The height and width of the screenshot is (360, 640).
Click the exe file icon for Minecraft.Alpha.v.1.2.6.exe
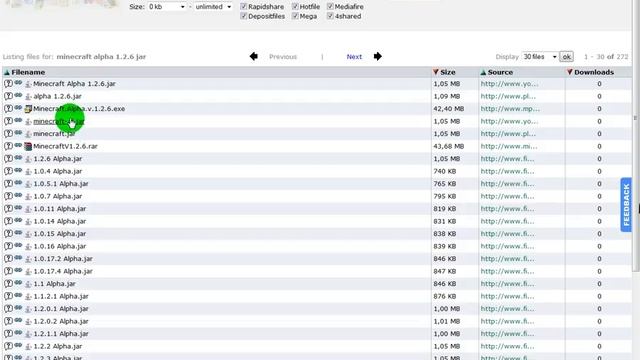[x=28, y=109]
